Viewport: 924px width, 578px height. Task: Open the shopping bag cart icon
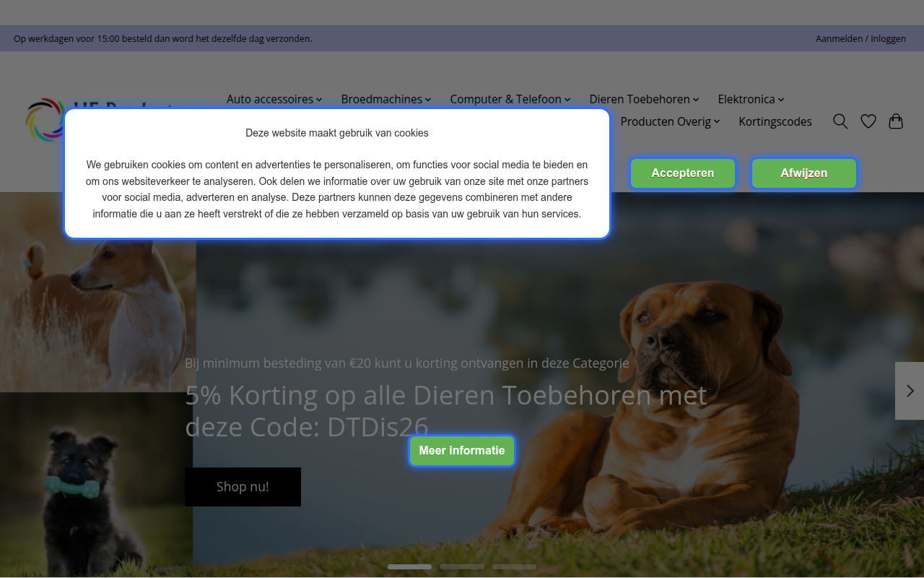coord(896,121)
